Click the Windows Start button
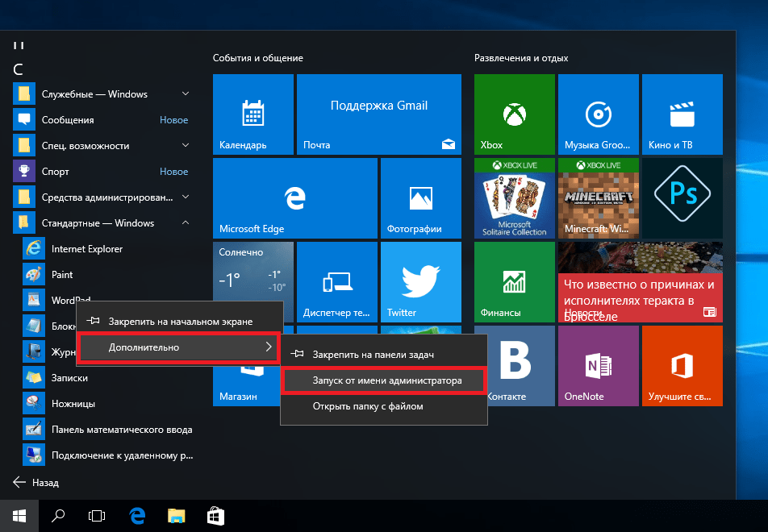This screenshot has width=768, height=532. (x=19, y=515)
